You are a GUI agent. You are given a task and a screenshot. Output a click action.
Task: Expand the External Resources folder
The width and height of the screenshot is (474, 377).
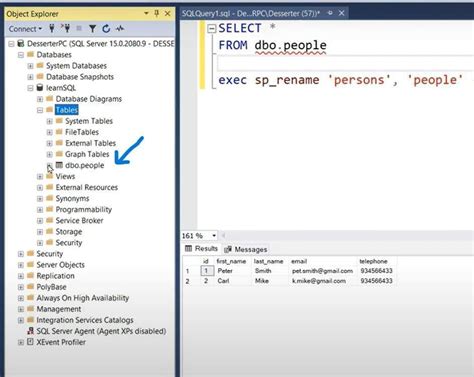click(40, 187)
